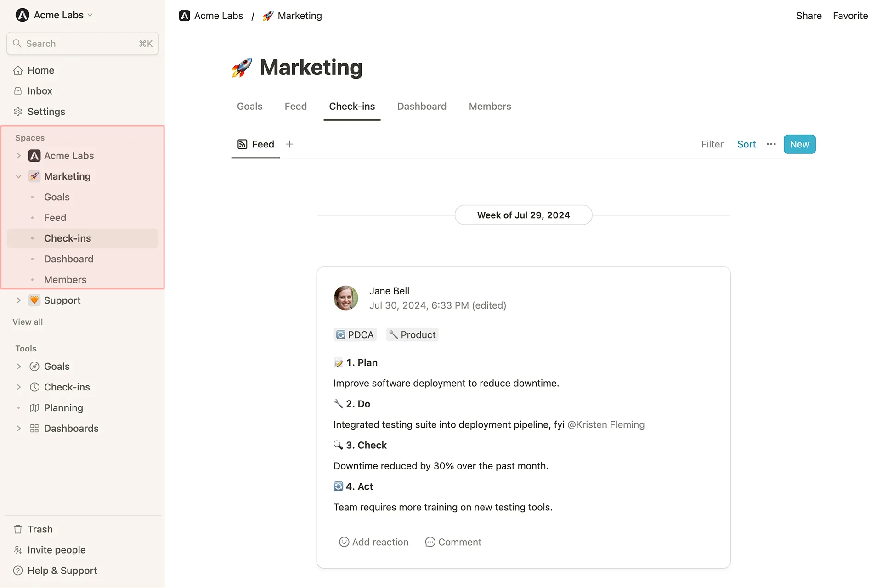Image resolution: width=882 pixels, height=588 pixels.
Task: Click Add reaction smiley on post
Action: (x=344, y=542)
